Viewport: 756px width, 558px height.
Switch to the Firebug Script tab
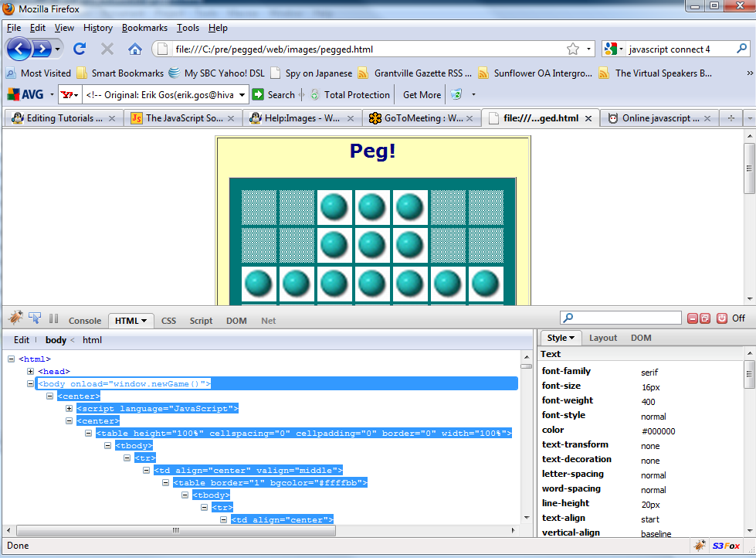(201, 321)
